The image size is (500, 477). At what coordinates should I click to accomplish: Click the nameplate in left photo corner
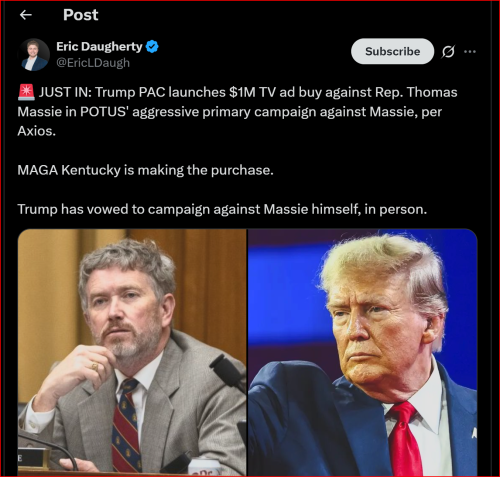pyautogui.click(x=32, y=458)
